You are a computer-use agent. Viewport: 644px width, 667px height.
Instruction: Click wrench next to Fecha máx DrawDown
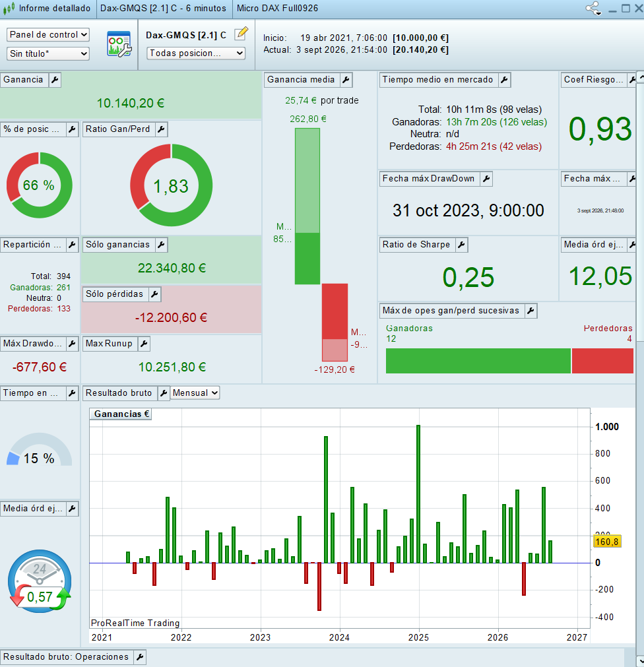point(486,179)
